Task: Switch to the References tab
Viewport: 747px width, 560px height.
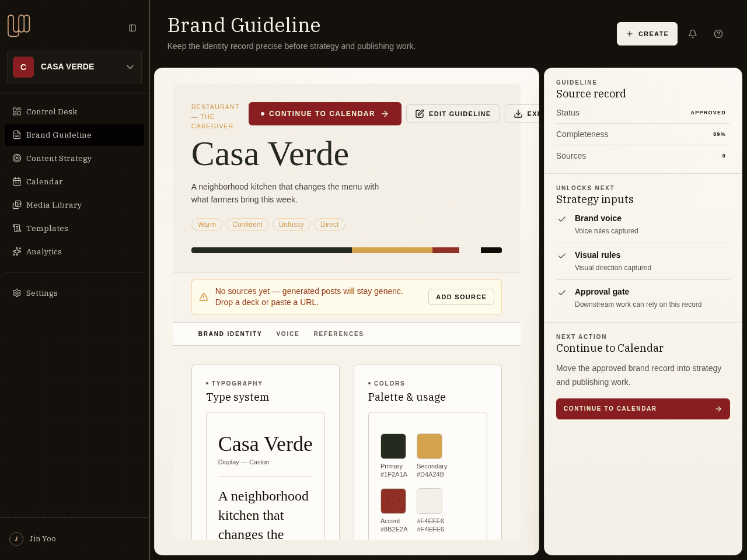Action: 338,334
